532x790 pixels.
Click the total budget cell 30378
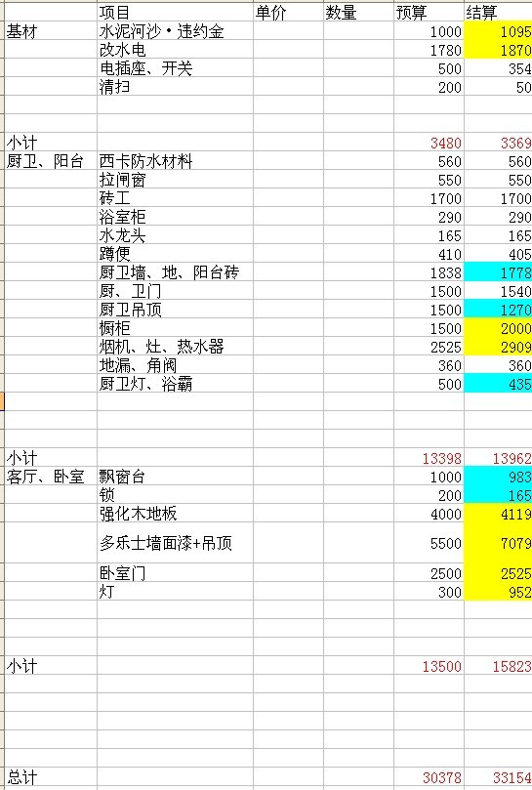click(x=429, y=777)
